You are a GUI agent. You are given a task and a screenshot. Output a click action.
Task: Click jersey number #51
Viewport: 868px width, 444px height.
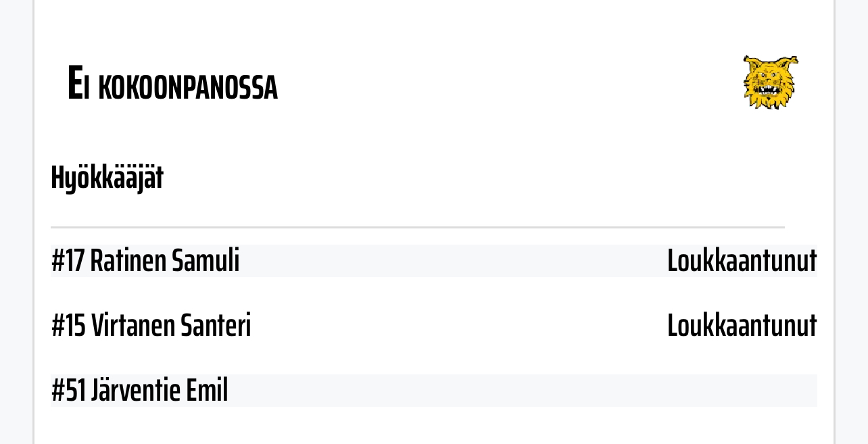tap(69, 391)
